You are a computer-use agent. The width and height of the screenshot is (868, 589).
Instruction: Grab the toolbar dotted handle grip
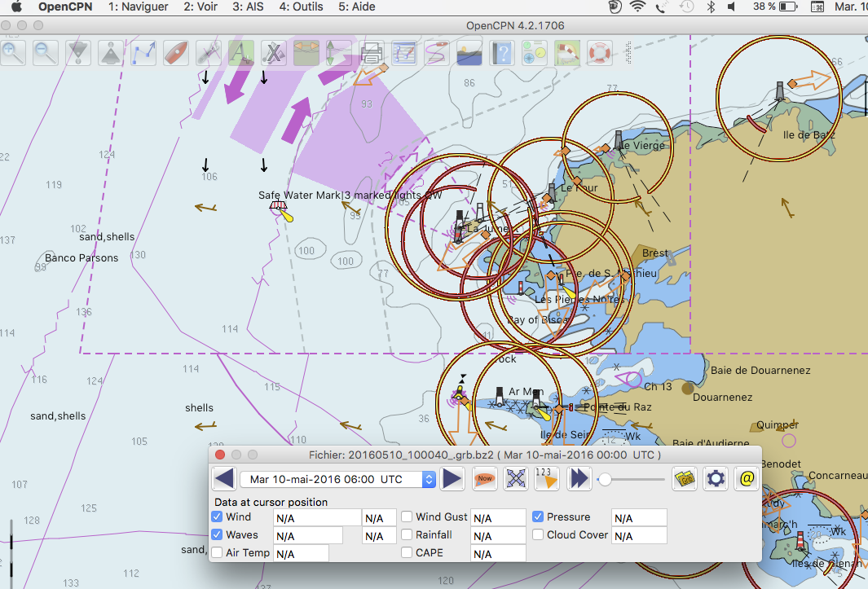coord(629,53)
